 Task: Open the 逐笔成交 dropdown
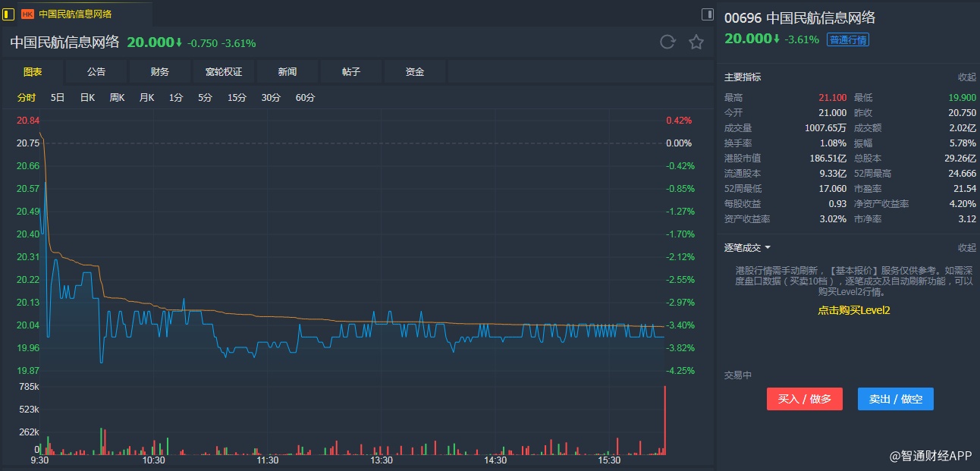[747, 248]
